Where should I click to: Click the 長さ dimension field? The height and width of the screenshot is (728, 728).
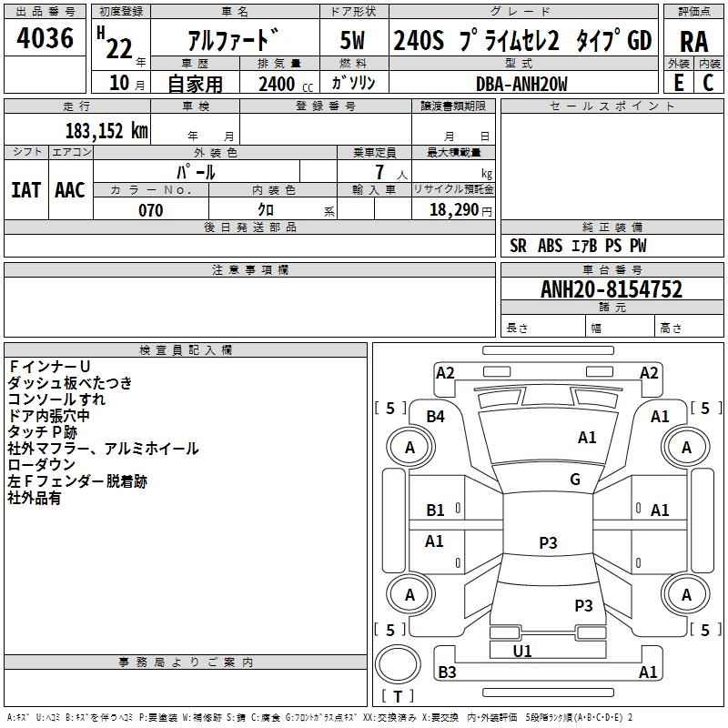[543, 326]
